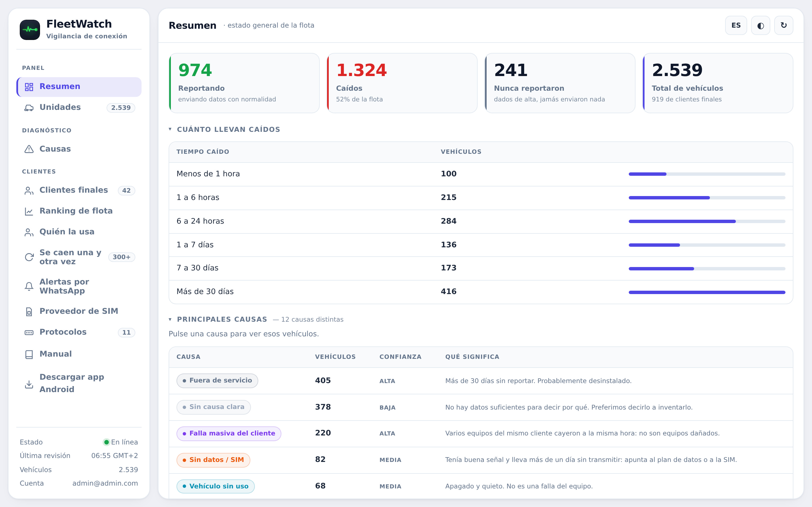Click the FleetWatch heartbeat logo icon
This screenshot has width=812, height=507.
30,30
